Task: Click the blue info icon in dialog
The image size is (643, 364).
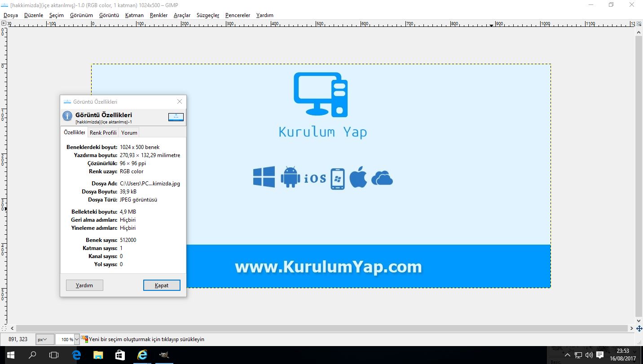Action: [67, 116]
